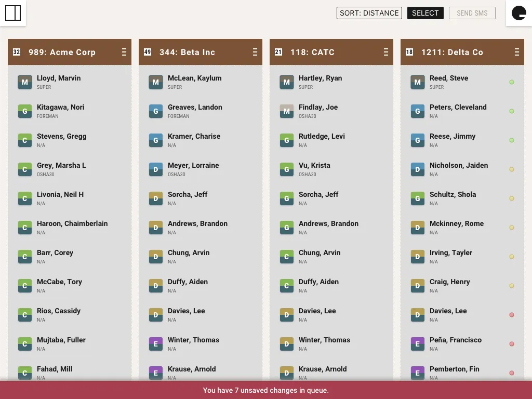The width and height of the screenshot is (532, 399).
Task: Select Vu, Krista worker card
Action: (x=331, y=169)
